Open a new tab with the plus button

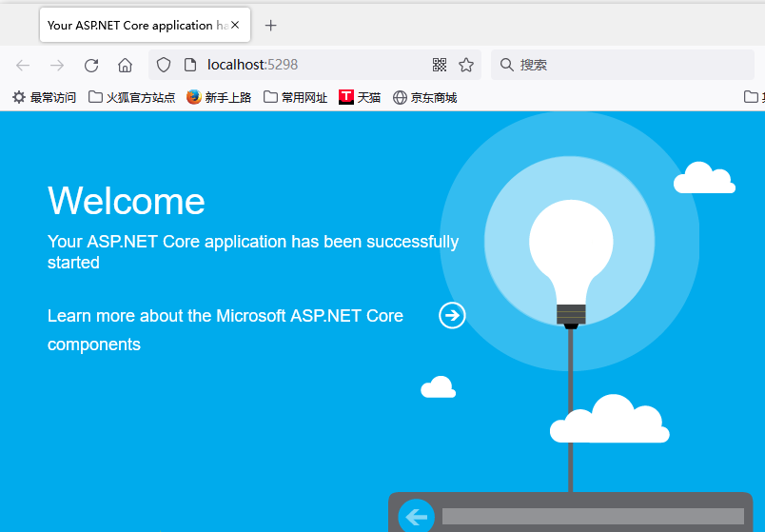[x=270, y=26]
